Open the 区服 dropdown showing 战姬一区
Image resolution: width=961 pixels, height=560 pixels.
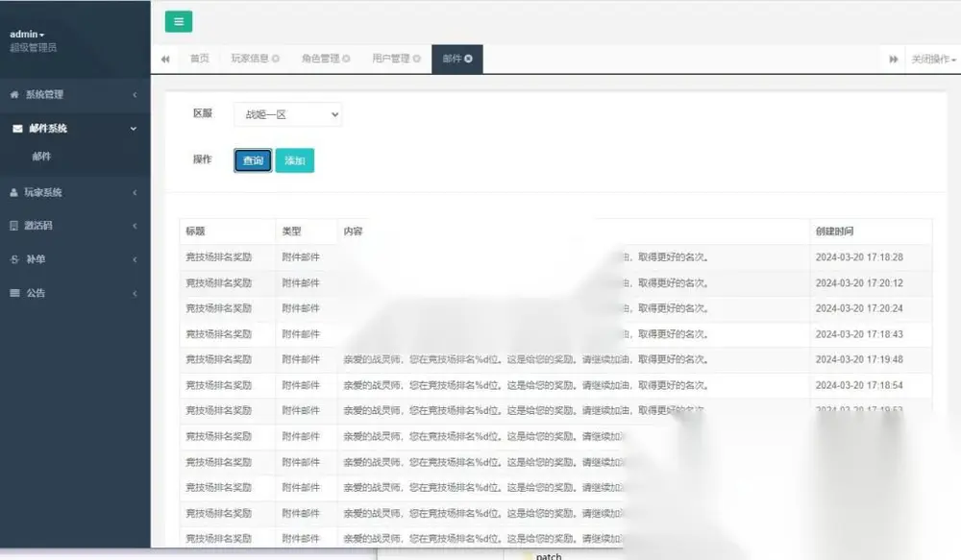[x=287, y=114]
